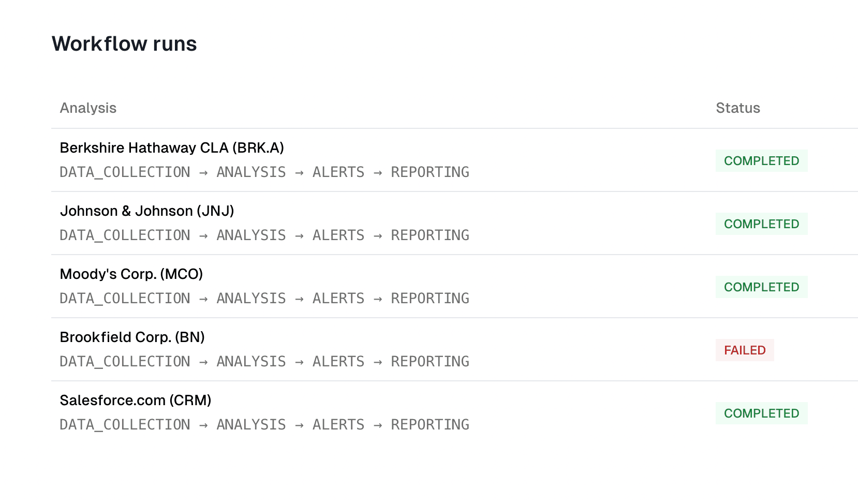Click the Workflow runs heading

tap(124, 44)
